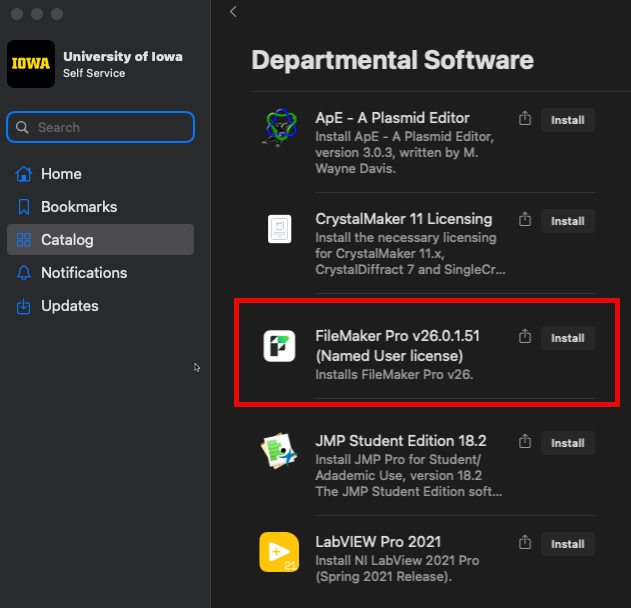Open LabVIEW Pro 2021 title
This screenshot has width=631, height=608.
[378, 542]
